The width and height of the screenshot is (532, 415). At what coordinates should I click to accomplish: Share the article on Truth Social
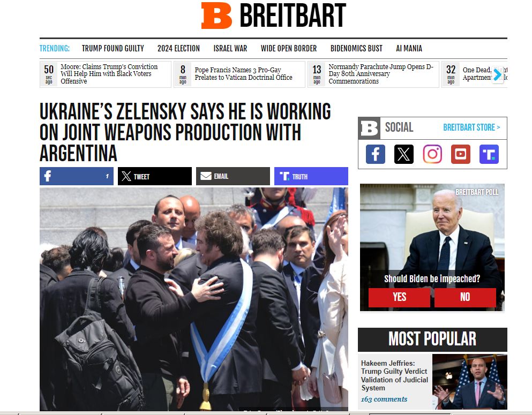(x=311, y=176)
